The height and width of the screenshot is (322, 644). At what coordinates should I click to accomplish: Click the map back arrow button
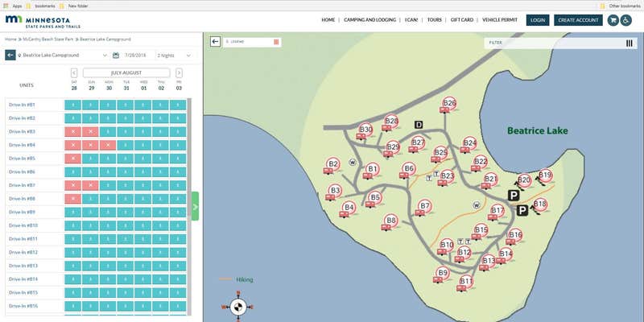pyautogui.click(x=215, y=42)
